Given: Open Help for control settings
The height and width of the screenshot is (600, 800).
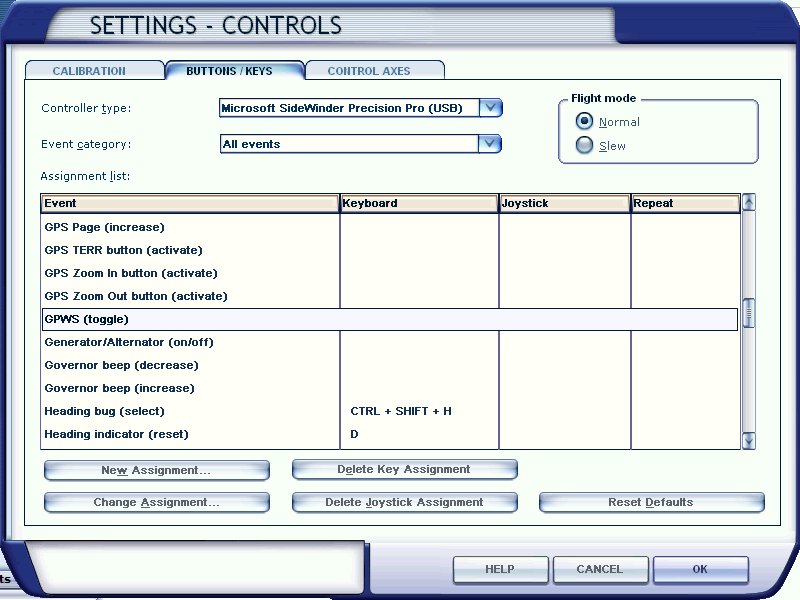Looking at the screenshot, I should pyautogui.click(x=500, y=569).
